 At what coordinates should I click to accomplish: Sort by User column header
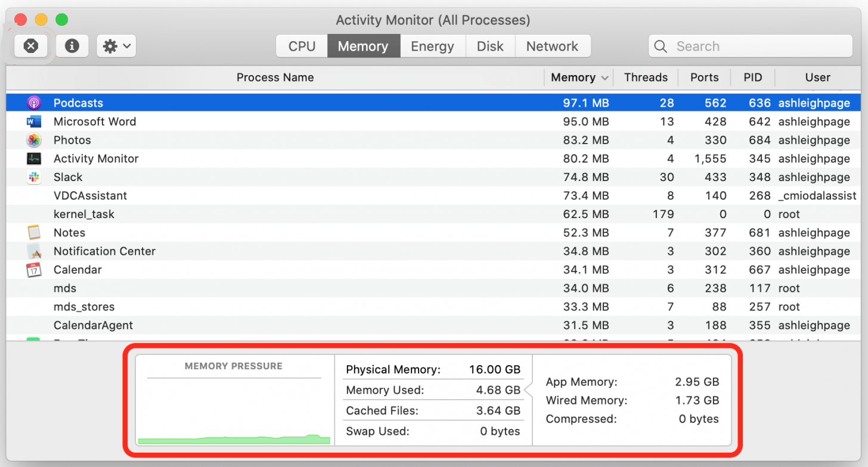click(817, 77)
